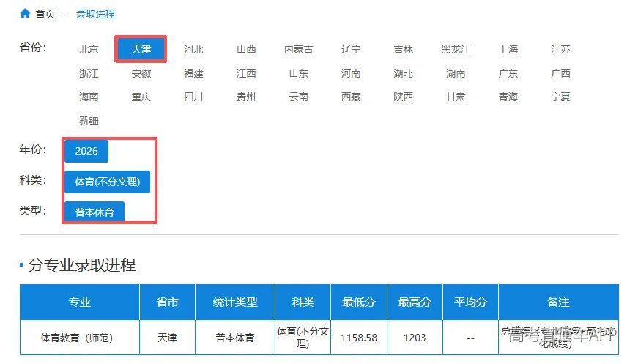Click the home icon in breadcrumb
638x364 pixels.
25,13
